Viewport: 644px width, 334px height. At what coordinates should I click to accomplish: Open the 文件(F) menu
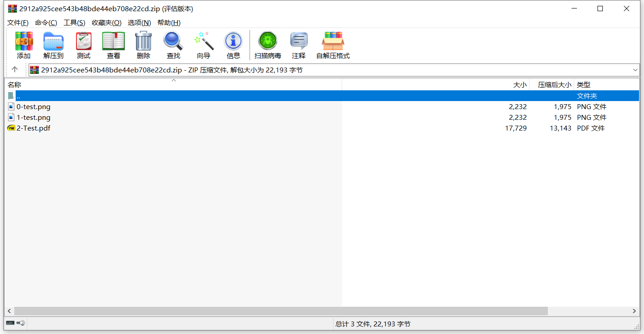[x=18, y=23]
